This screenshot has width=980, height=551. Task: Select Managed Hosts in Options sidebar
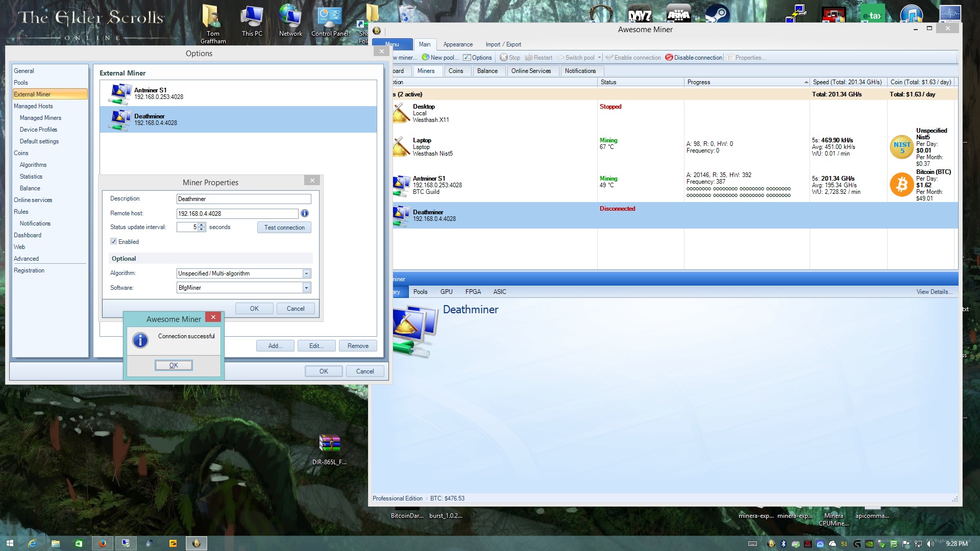pos(33,106)
